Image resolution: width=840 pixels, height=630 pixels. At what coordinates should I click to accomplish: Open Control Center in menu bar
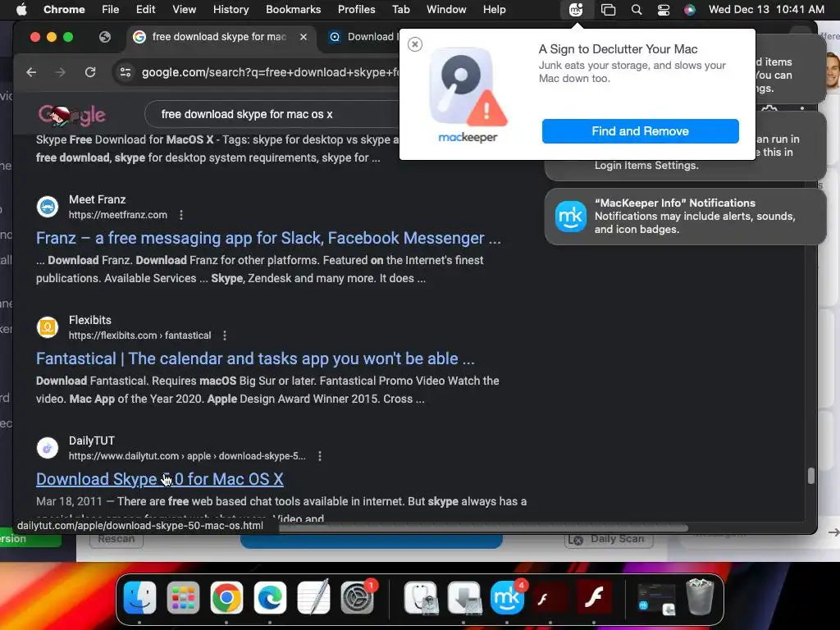pos(663,9)
